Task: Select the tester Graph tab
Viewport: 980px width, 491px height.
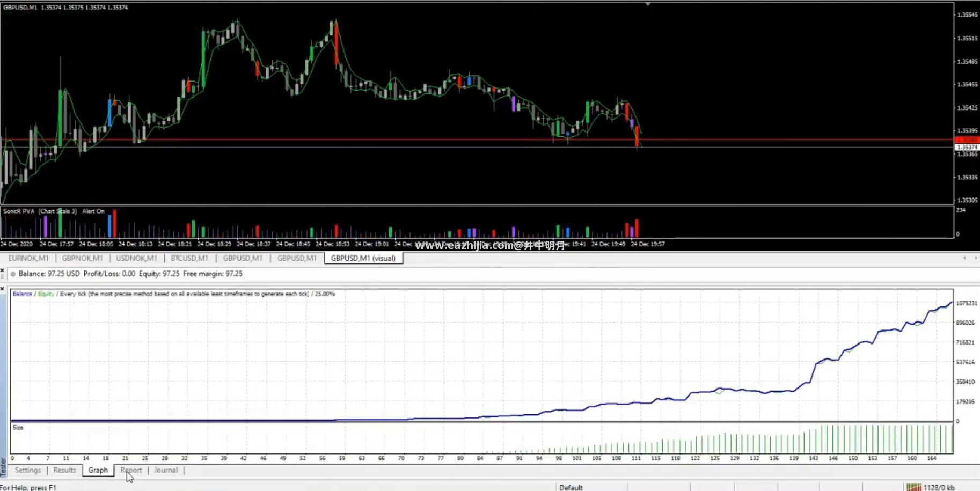Action: 98,470
